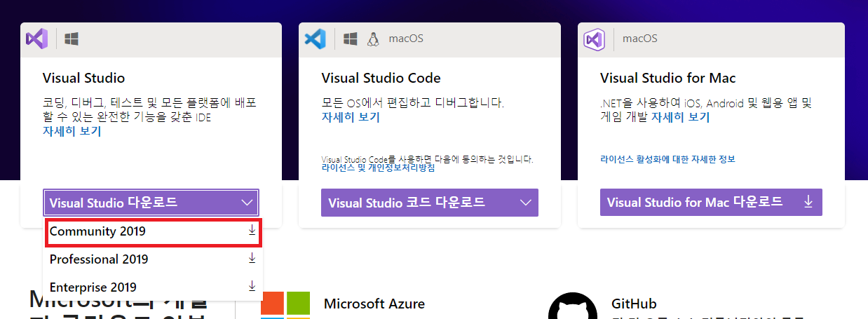Click download arrow beside Professional 2019
The image size is (868, 319).
[252, 259]
